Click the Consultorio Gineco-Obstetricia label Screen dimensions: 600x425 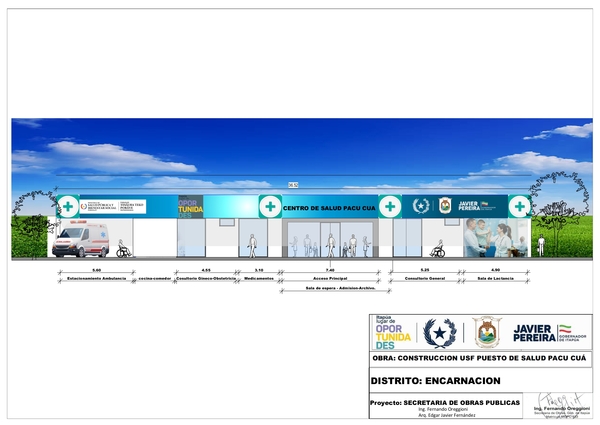point(206,278)
